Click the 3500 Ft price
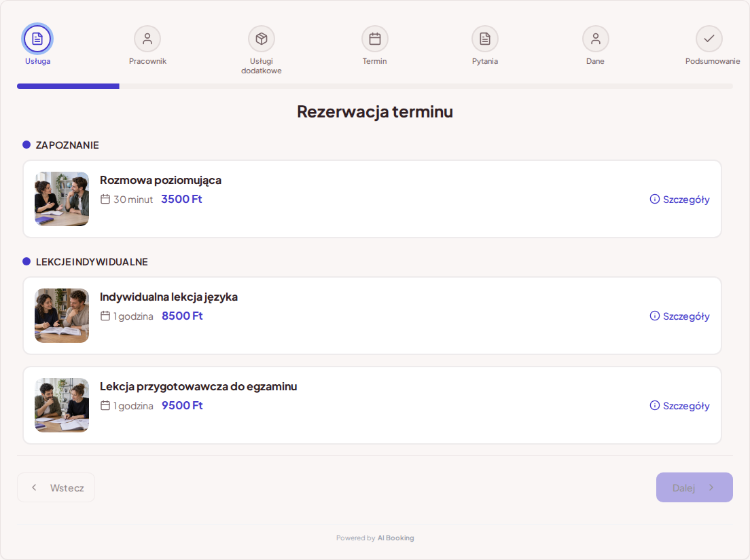Screen dimensions: 750x560 181,200
